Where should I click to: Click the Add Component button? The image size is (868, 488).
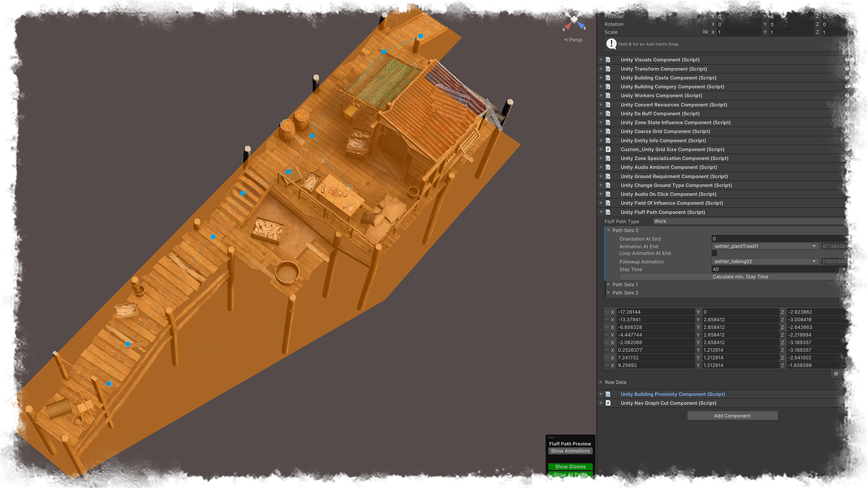pos(732,416)
